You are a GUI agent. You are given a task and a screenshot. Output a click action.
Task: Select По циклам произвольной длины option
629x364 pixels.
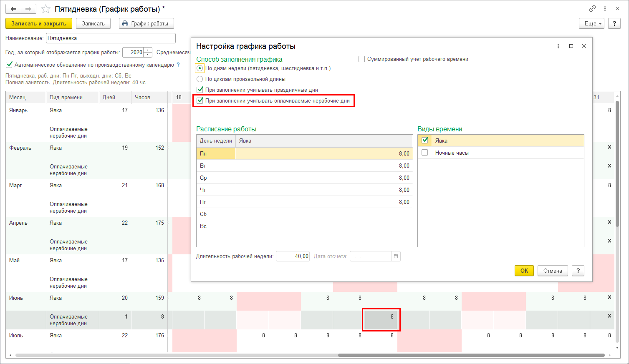tap(200, 79)
